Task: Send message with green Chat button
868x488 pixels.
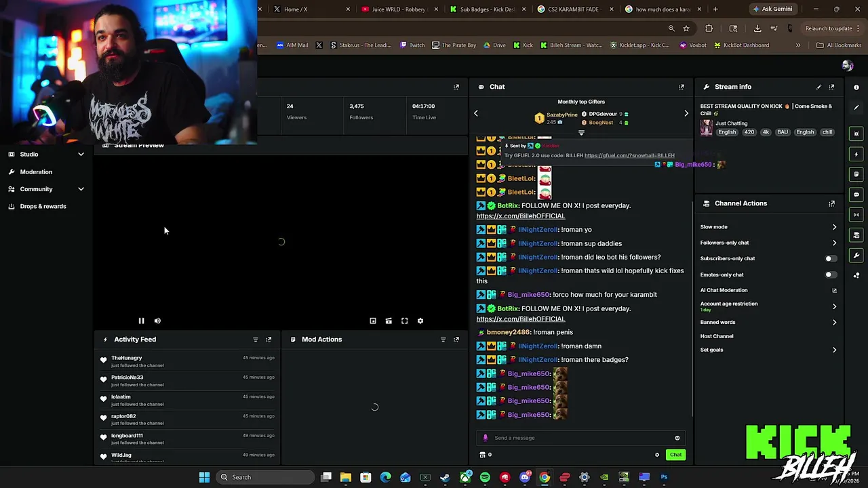Action: point(675,455)
